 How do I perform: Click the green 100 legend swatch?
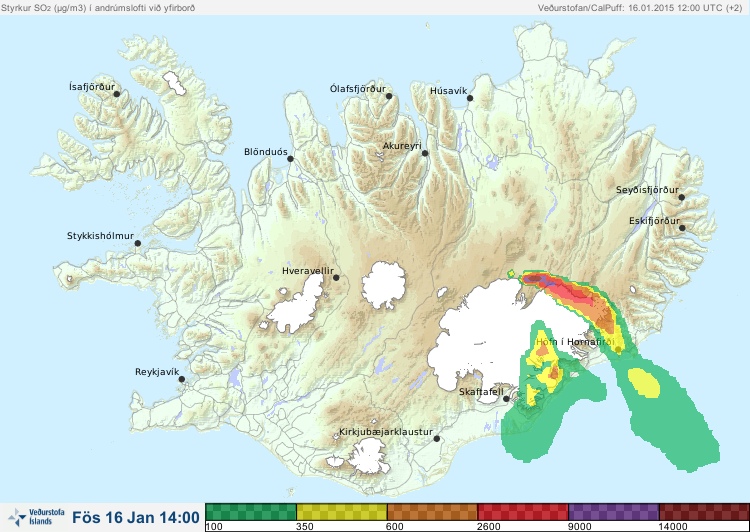[x=251, y=512]
